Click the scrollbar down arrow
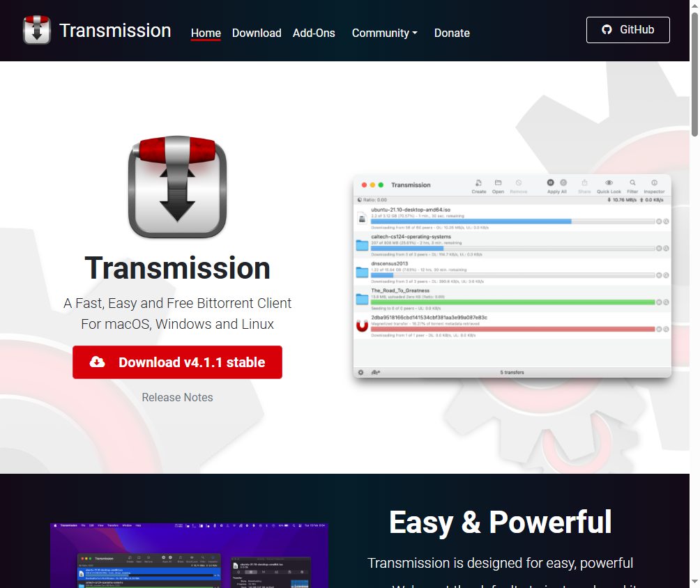The width and height of the screenshot is (700, 588). 694,582
